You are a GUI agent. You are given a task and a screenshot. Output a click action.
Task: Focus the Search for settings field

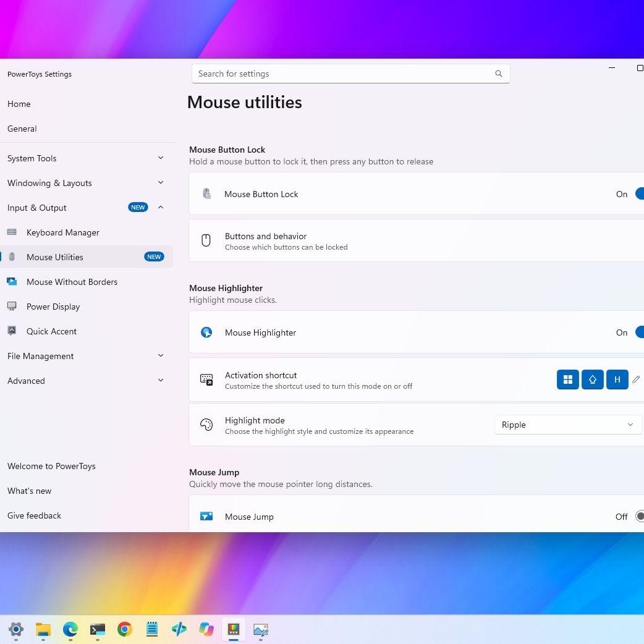point(351,74)
